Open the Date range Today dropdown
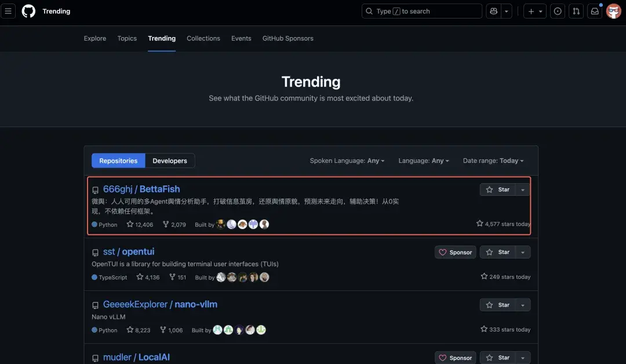The image size is (626, 364). [493, 161]
